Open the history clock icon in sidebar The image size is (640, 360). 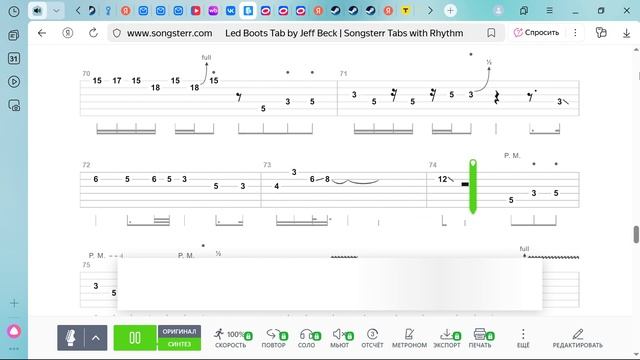tap(14, 11)
